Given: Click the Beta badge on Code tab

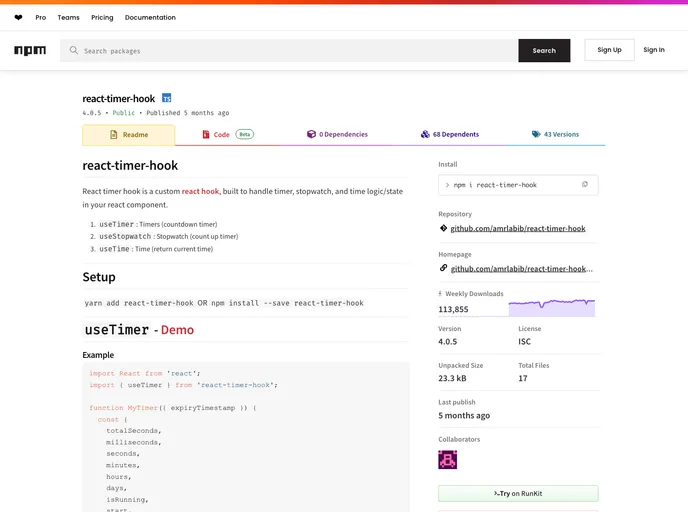Looking at the screenshot, I should (245, 134).
